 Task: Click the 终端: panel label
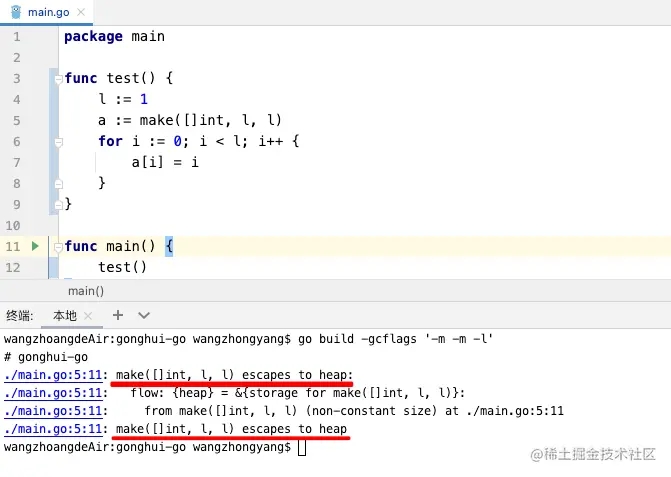click(20, 316)
